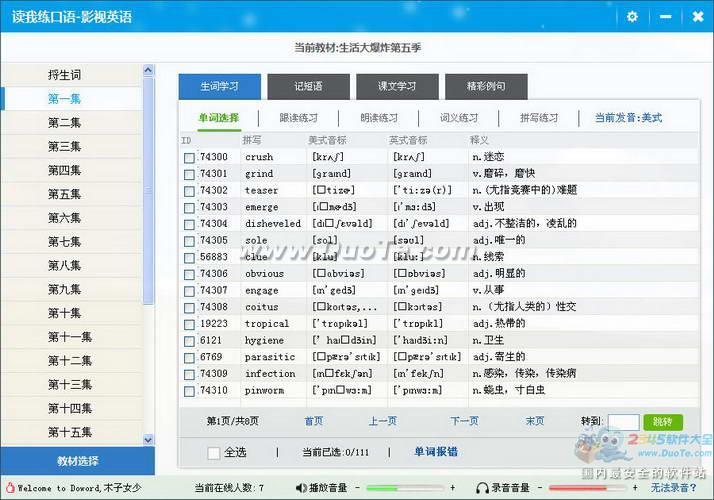Screen dimensions: 714x500
Task: Switch to the 精彩例句 tab
Action: pyautogui.click(x=486, y=87)
